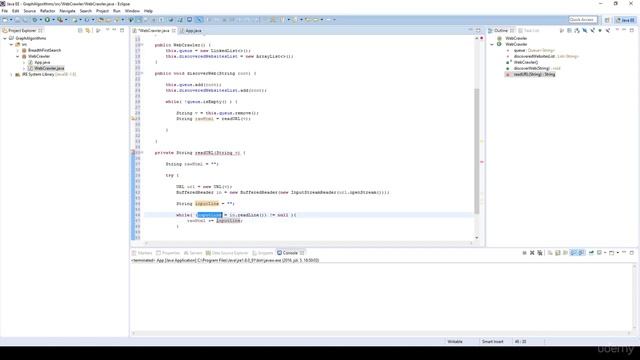
Task: Expand the JRE System Library node
Action: pyautogui.click(x=11, y=74)
